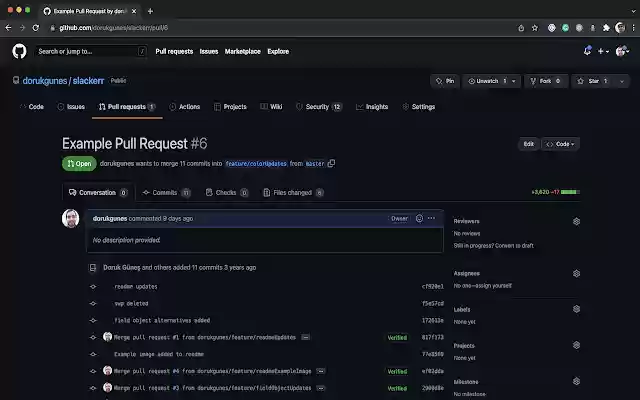Open slackerr repository link

[88, 81]
